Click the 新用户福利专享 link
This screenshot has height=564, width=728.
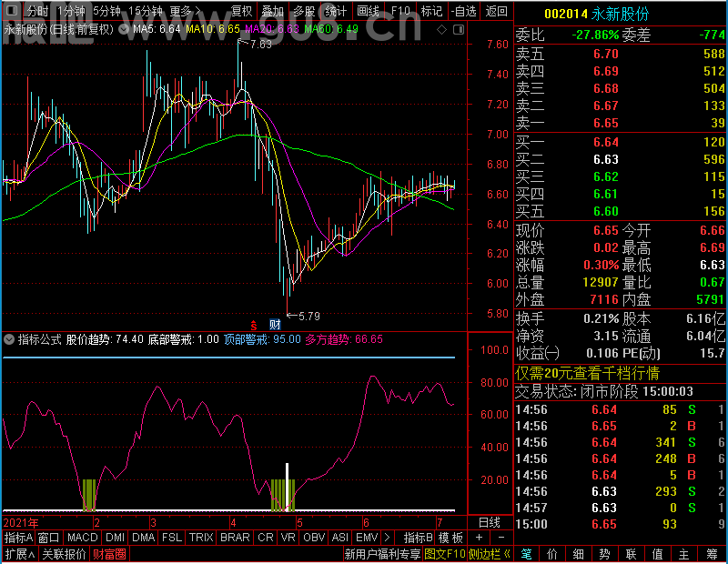(382, 554)
